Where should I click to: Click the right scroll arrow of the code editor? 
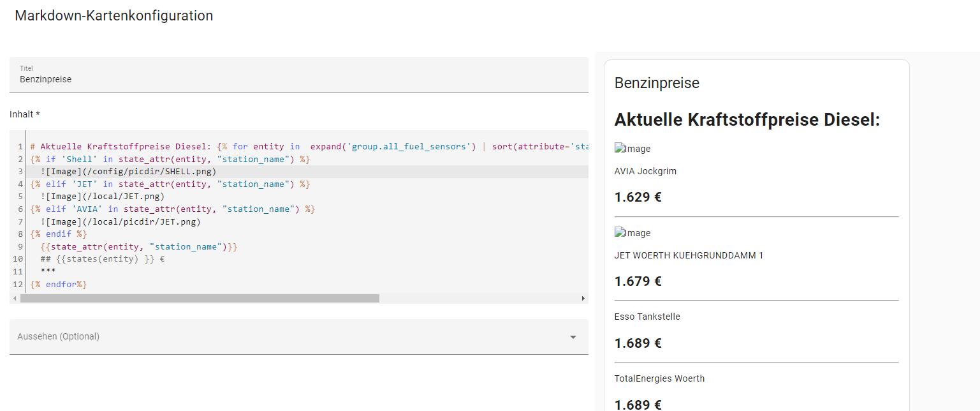[583, 298]
